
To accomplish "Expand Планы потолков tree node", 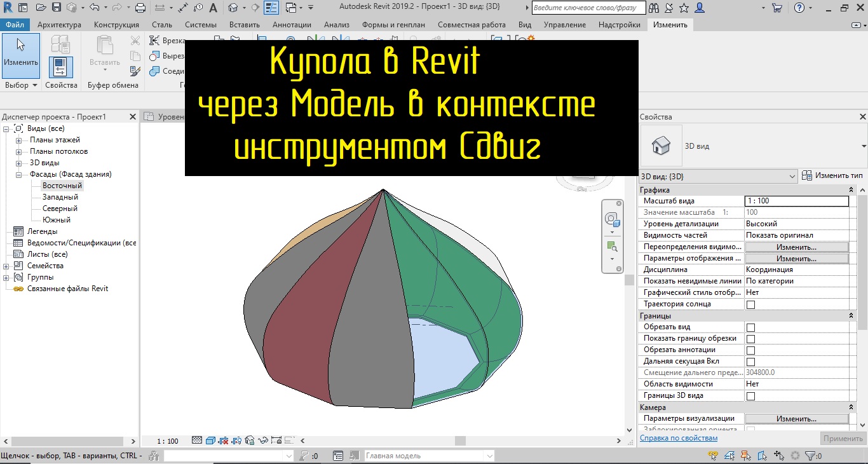I will (x=18, y=152).
